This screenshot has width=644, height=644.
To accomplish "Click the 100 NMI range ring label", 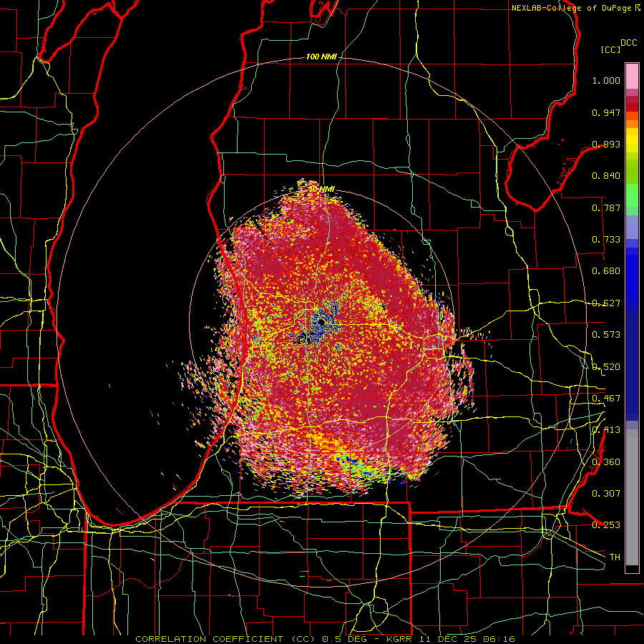I will 321,57.
